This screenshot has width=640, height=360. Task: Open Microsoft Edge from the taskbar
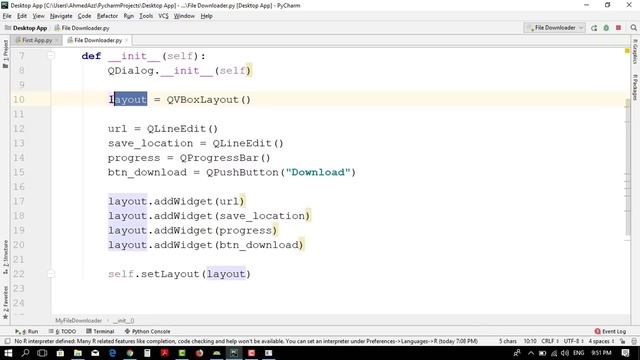(112, 353)
